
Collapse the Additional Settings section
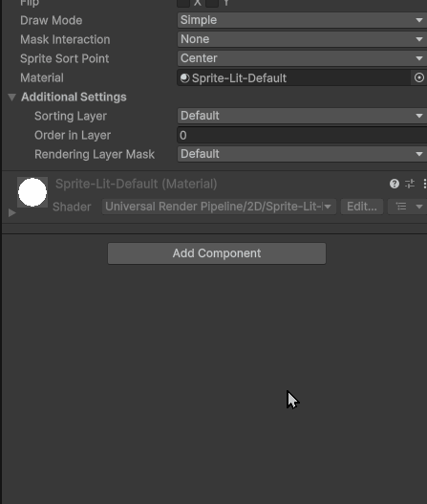click(11, 98)
